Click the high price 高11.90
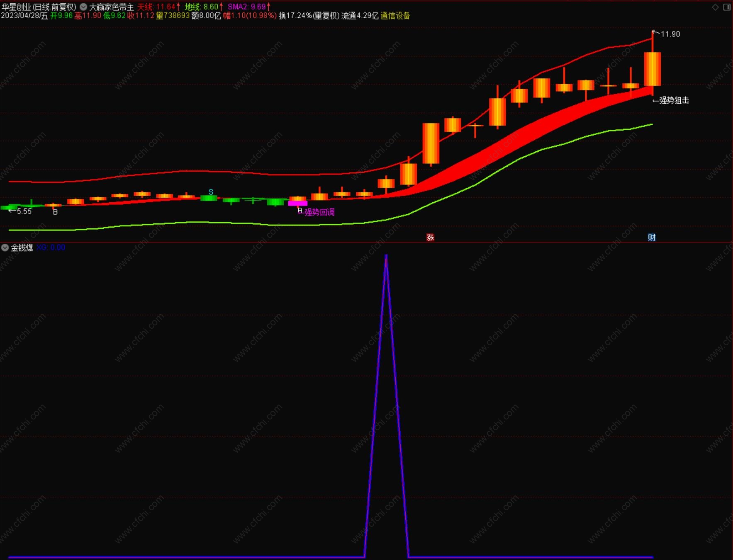 [88, 16]
